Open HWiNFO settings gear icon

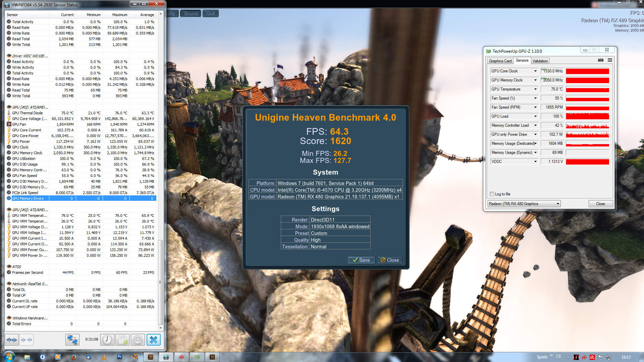pos(138,340)
